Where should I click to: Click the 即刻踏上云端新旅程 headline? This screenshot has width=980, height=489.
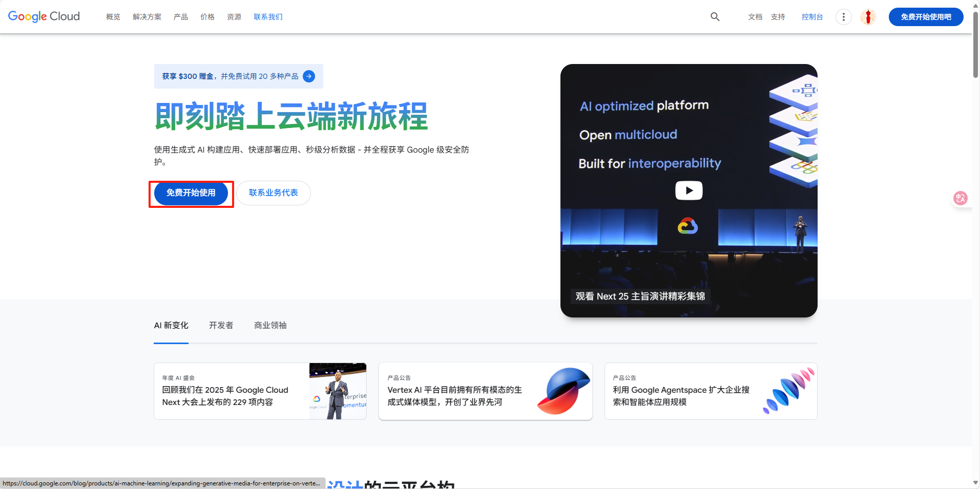click(291, 117)
